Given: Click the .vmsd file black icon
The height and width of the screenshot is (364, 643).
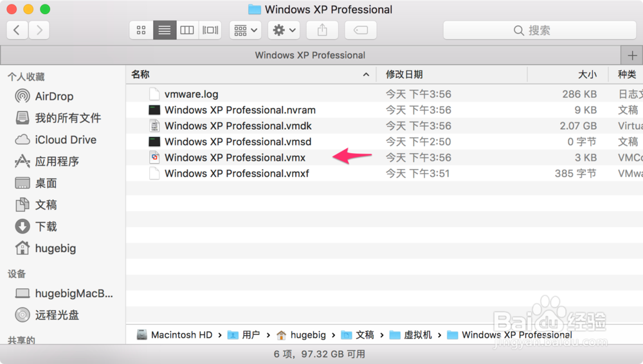Looking at the screenshot, I should 154,141.
